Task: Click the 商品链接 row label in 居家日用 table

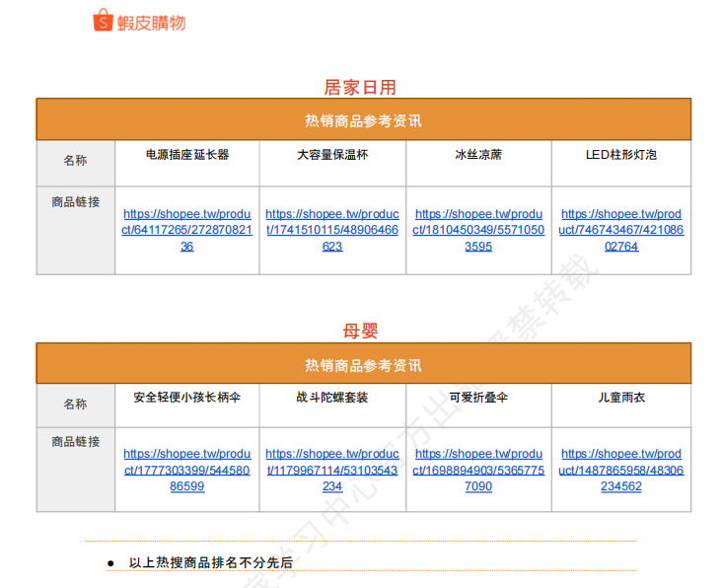Action: tap(76, 201)
